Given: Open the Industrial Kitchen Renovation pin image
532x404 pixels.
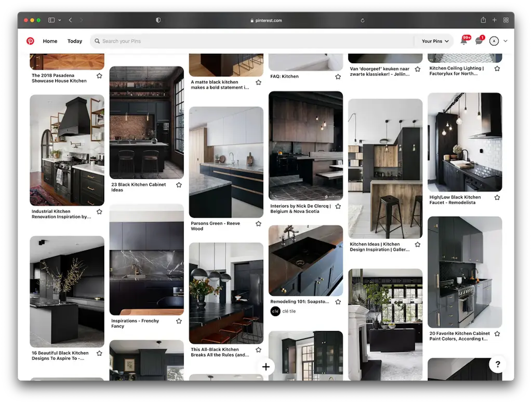Looking at the screenshot, I should 67,150.
